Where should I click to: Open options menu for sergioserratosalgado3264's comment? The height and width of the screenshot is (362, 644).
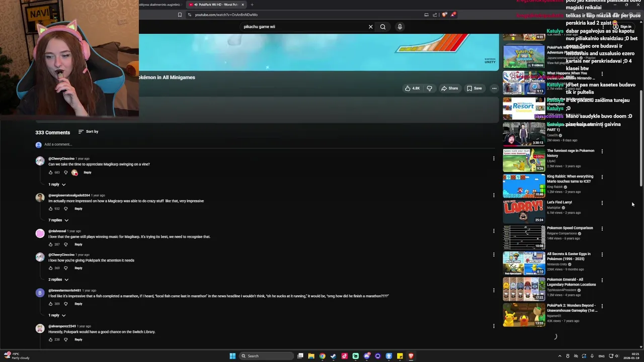coord(494,195)
